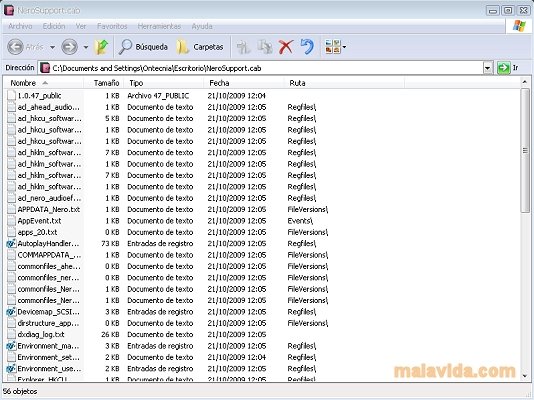Open the Ayuda menu
The image size is (534, 400).
pyautogui.click(x=202, y=26)
